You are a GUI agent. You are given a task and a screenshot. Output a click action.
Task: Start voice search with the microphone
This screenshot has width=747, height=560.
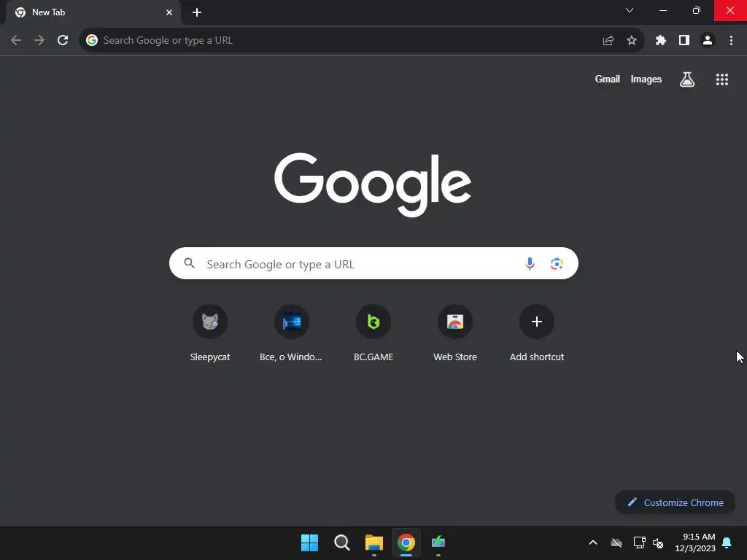530,263
